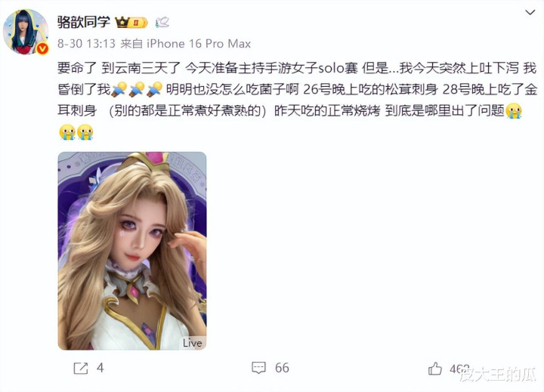Click the comment count 66
The height and width of the screenshot is (392, 544).
pos(282,368)
